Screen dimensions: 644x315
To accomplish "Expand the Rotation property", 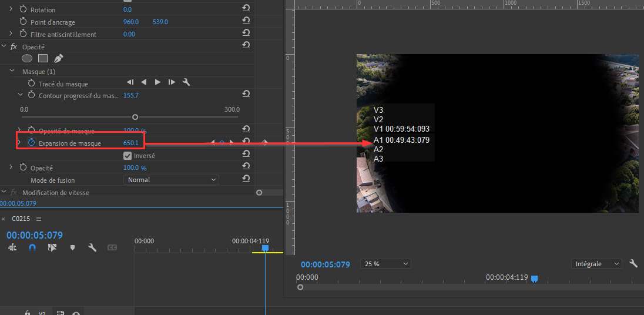I will [11, 9].
